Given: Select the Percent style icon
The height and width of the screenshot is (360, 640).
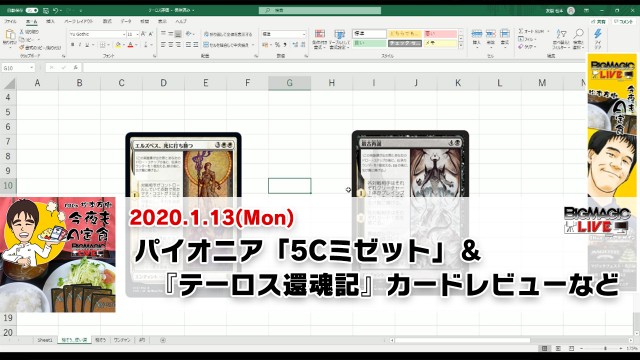Looking at the screenshot, I should pyautogui.click(x=277, y=44).
